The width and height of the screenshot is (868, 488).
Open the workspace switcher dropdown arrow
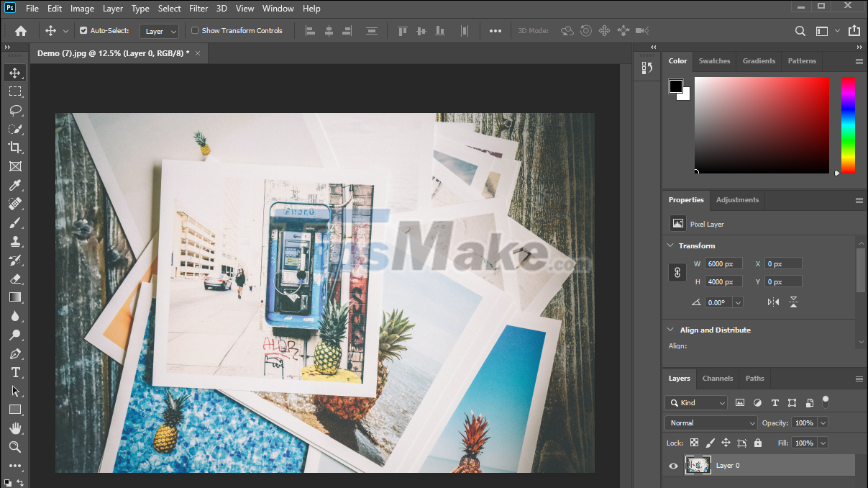[837, 31]
